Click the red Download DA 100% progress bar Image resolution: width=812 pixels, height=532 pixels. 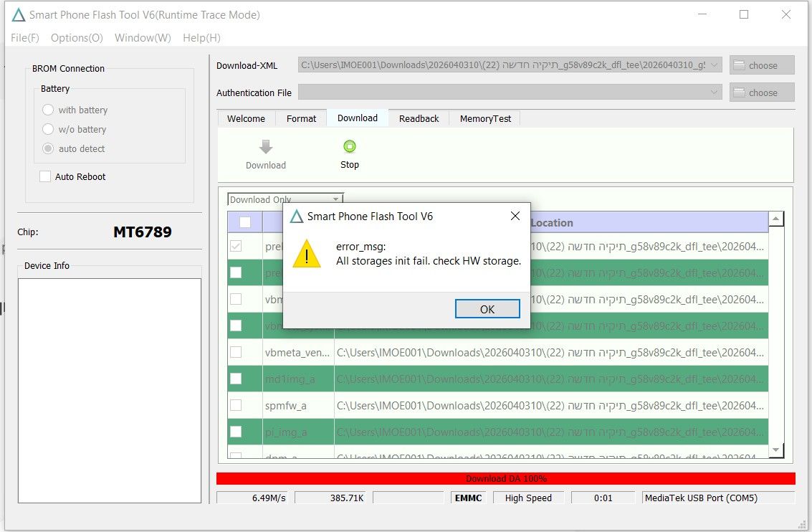point(505,478)
